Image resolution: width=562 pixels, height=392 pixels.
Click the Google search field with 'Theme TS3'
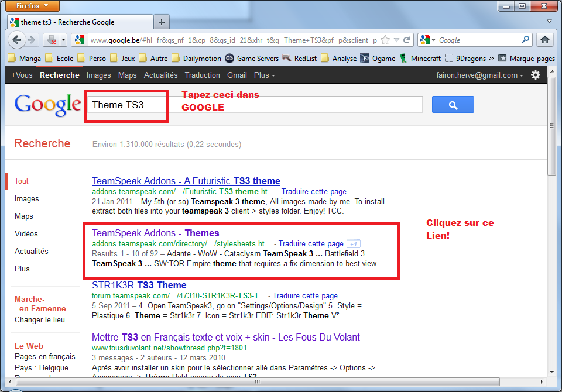coord(255,105)
